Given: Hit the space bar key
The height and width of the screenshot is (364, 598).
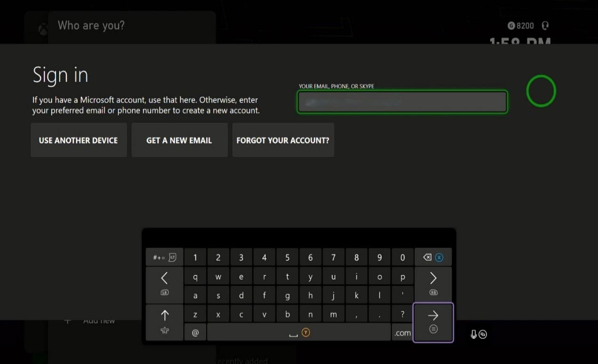Looking at the screenshot, I should [x=299, y=332].
